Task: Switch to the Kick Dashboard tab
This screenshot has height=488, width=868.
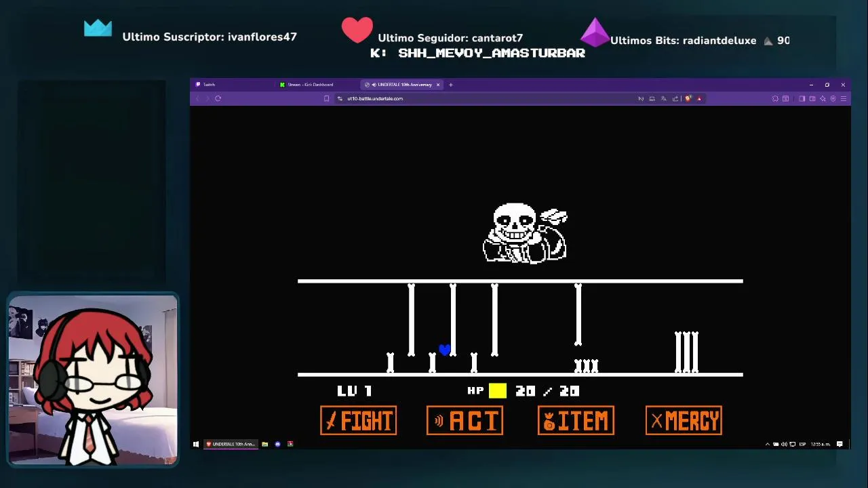Action: pos(317,85)
